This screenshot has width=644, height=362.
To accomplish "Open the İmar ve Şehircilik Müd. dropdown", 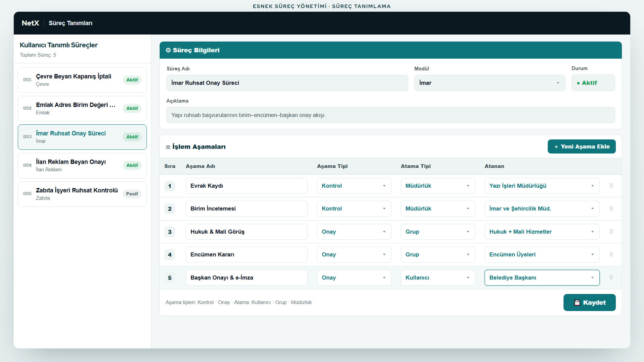I will [542, 208].
